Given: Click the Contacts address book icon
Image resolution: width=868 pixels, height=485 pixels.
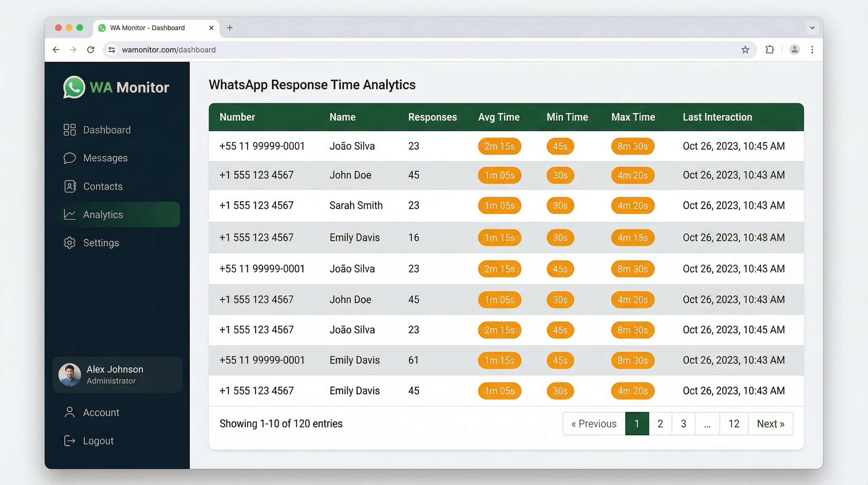Looking at the screenshot, I should coord(69,186).
